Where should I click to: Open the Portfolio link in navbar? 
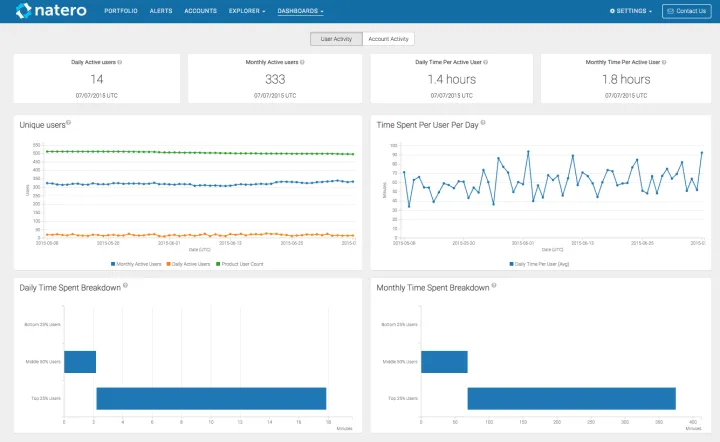121,11
